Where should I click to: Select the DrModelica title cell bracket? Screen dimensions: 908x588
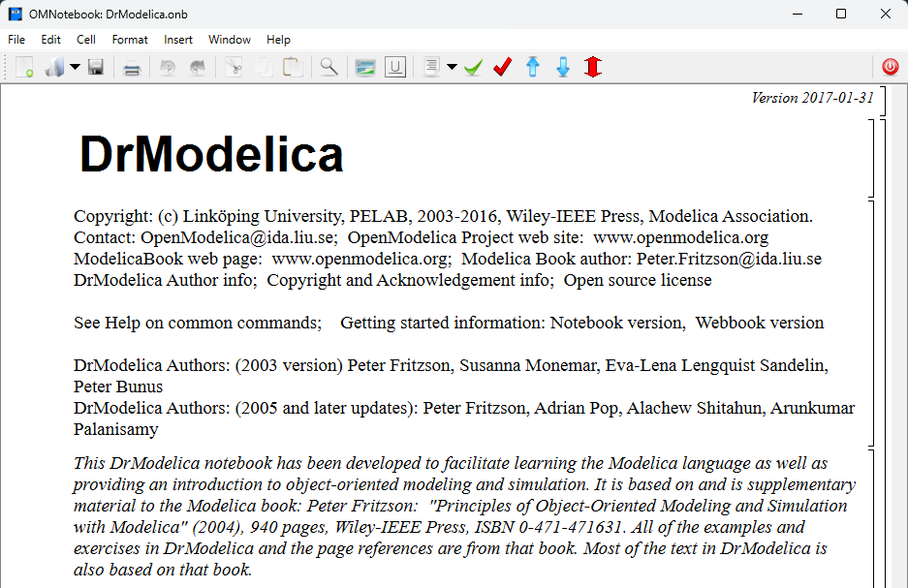[x=871, y=159]
